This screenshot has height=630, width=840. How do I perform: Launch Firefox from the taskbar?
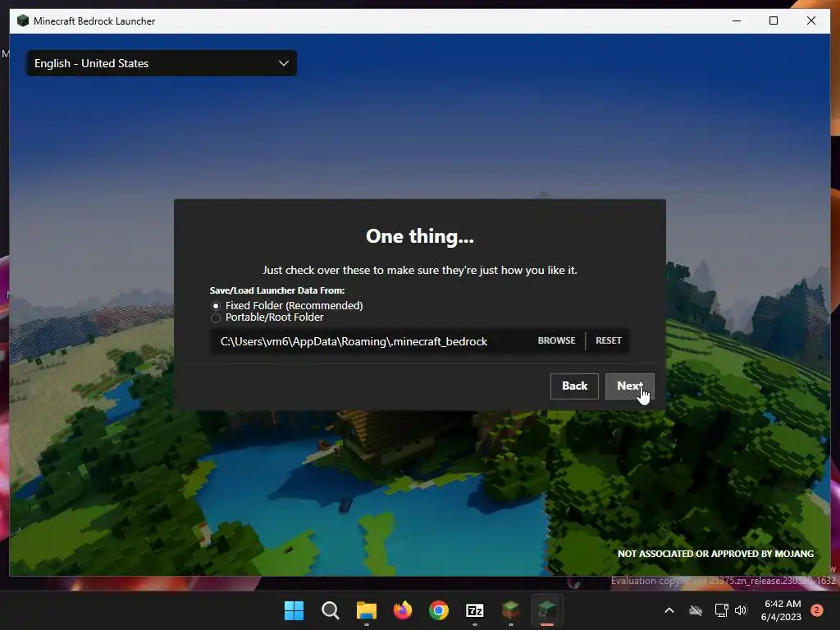pyautogui.click(x=402, y=610)
